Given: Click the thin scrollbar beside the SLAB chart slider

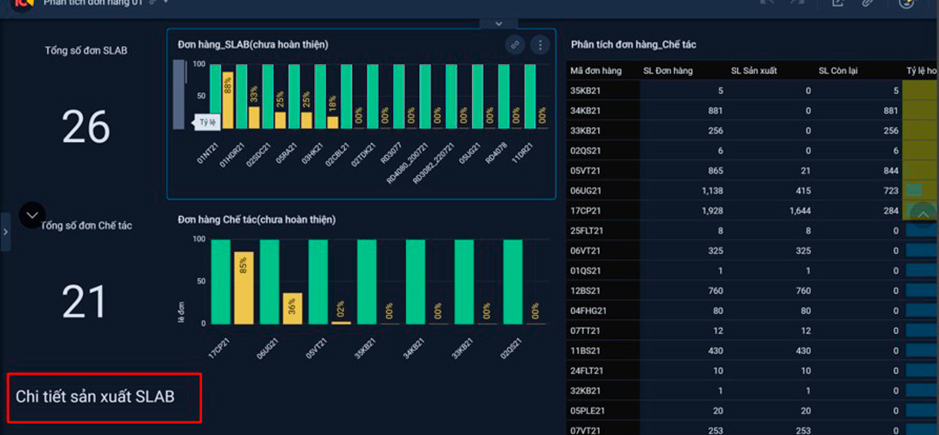Looking at the screenshot, I should pyautogui.click(x=186, y=72).
